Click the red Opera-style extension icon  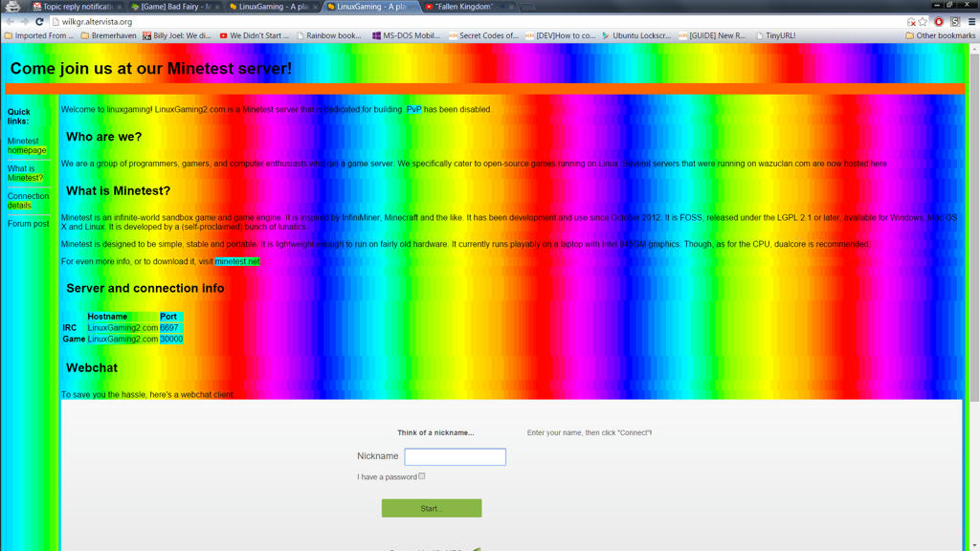point(939,21)
